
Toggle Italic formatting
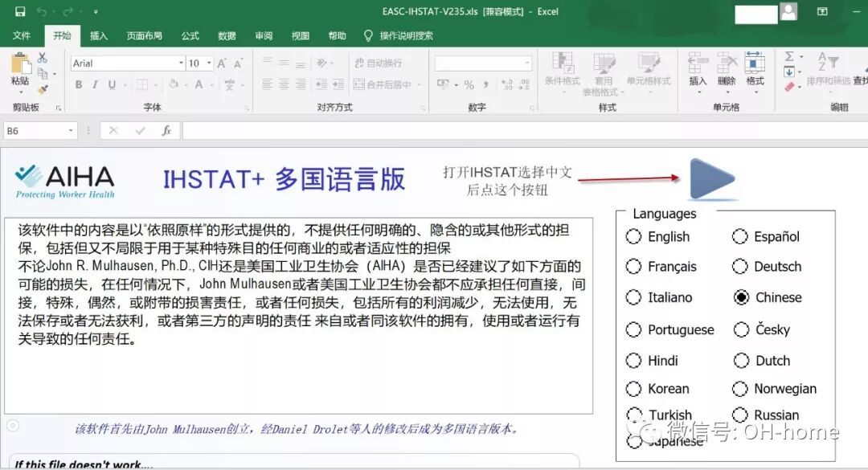95,84
